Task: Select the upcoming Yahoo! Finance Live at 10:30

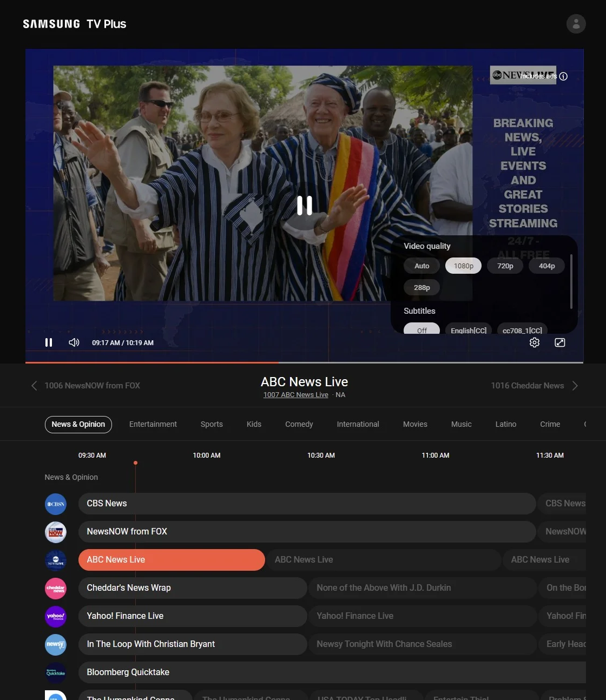Action: (x=423, y=616)
